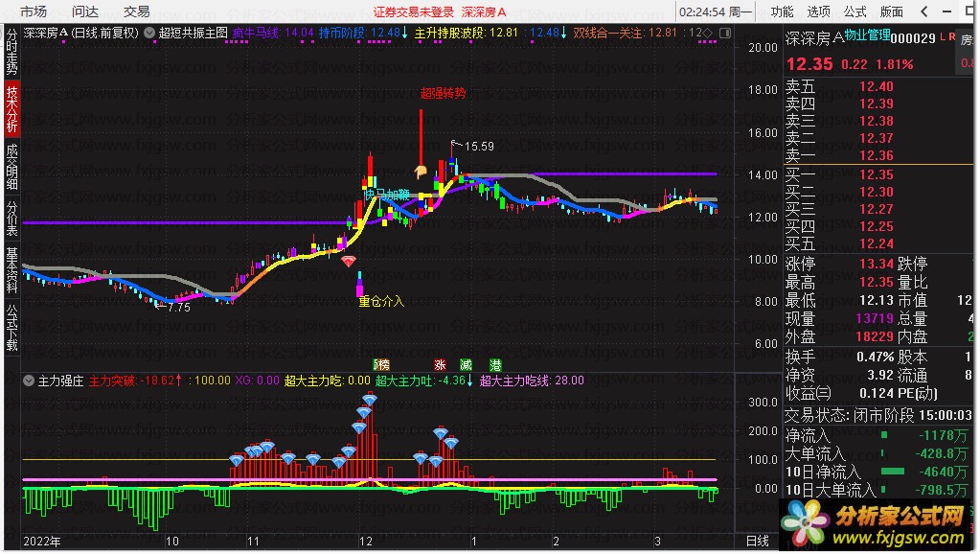Open the 公式下载 sidebar tab
Image resolution: width=980 pixels, height=554 pixels.
11,327
